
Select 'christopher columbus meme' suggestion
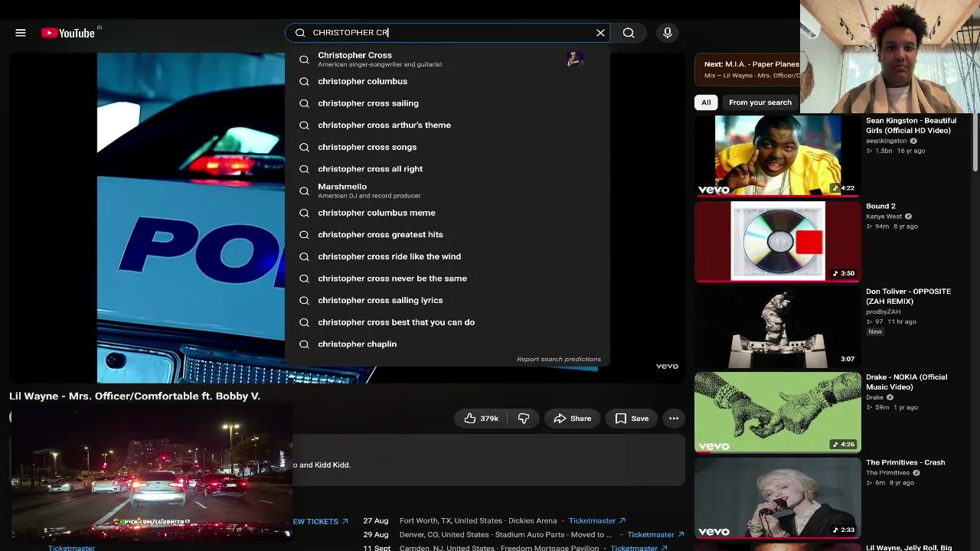click(447, 213)
